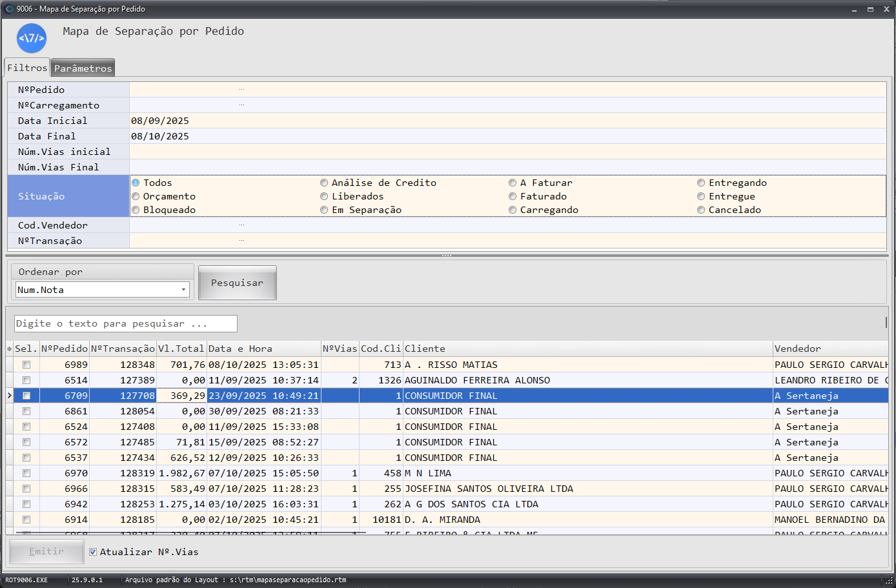Select the Bloqueado situation radio button
The width and height of the screenshot is (896, 588).
pyautogui.click(x=136, y=210)
